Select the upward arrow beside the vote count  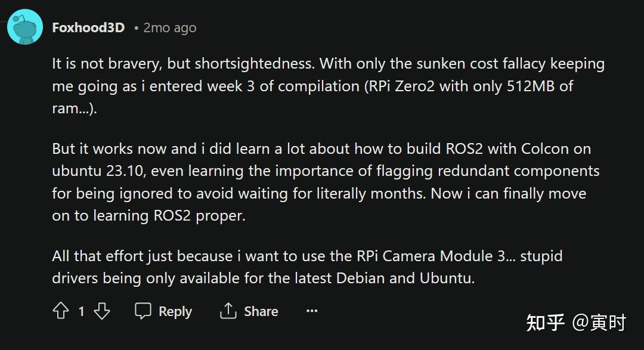[61, 311]
